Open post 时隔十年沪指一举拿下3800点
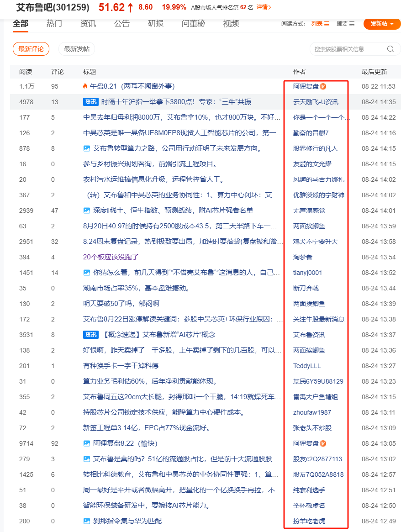Image resolution: width=401 pixels, height=532 pixels. (x=176, y=102)
